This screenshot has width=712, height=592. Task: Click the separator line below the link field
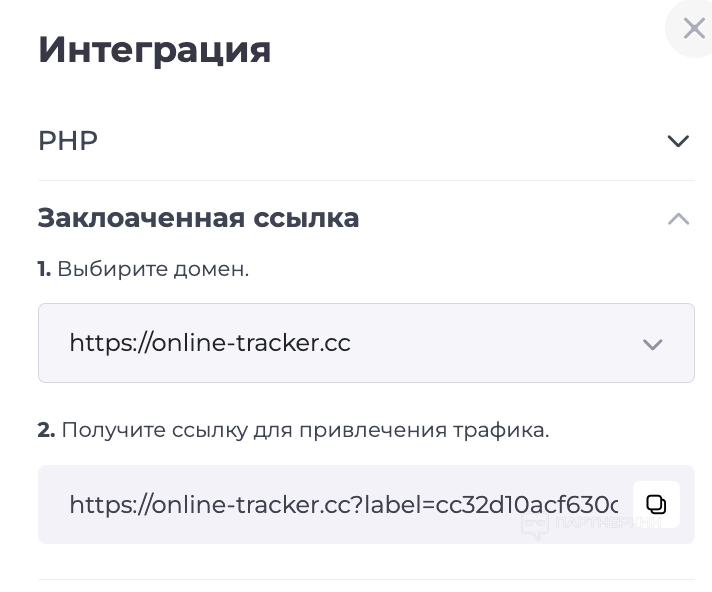click(x=366, y=579)
